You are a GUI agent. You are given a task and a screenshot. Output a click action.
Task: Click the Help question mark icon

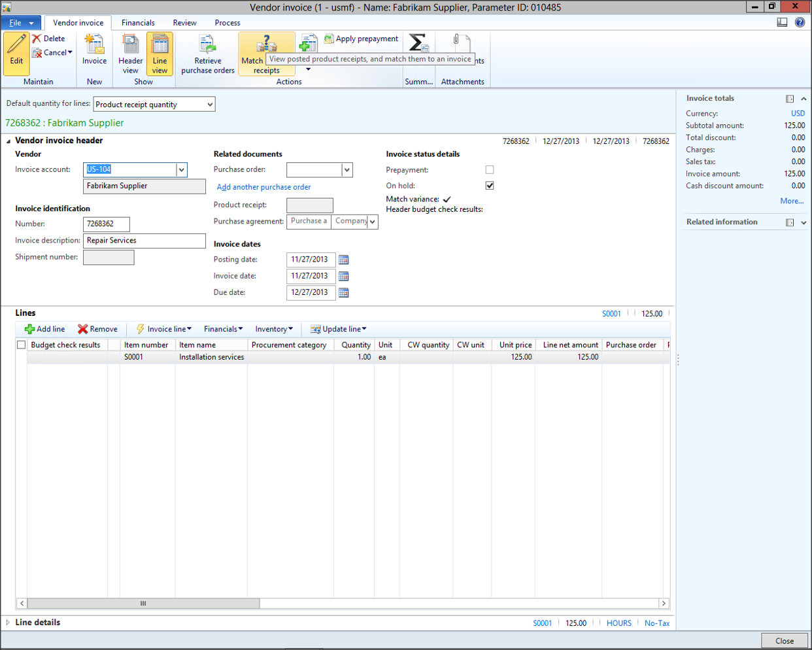800,22
